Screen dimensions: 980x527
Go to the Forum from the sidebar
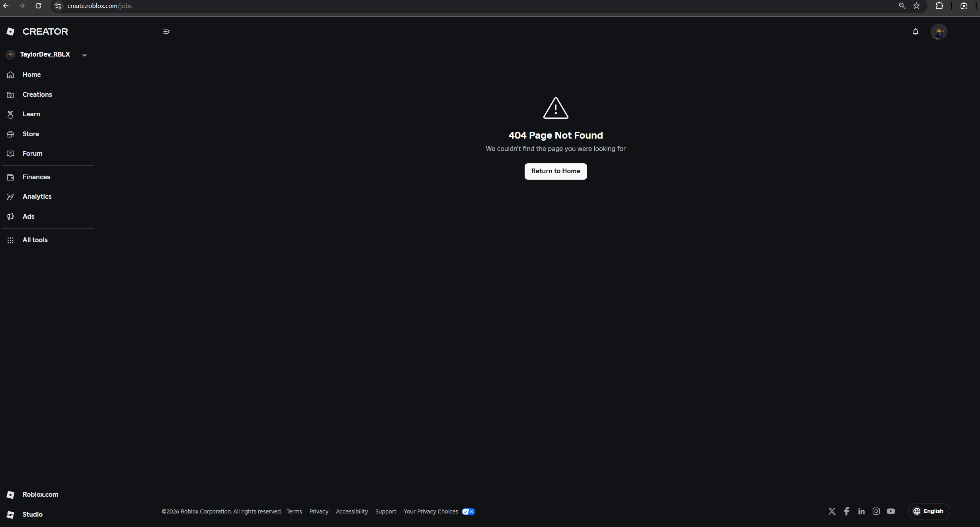click(x=32, y=153)
